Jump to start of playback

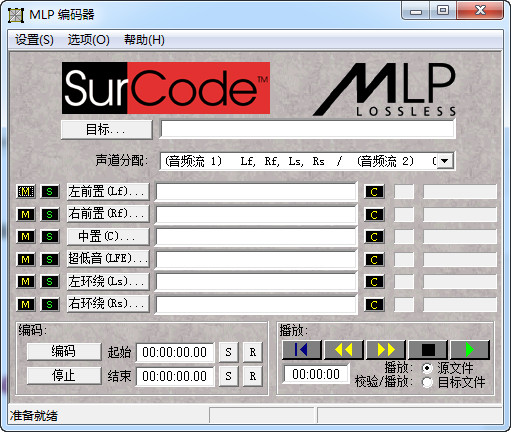coord(302,350)
